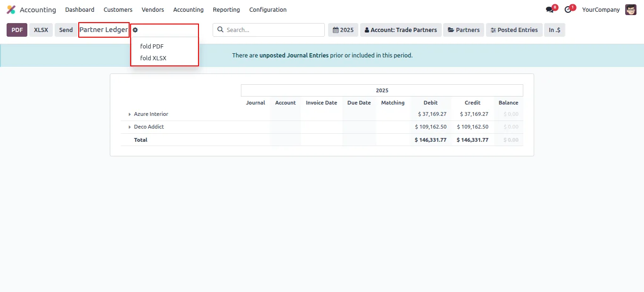
Task: Open the Dashboard menu
Action: pos(80,9)
